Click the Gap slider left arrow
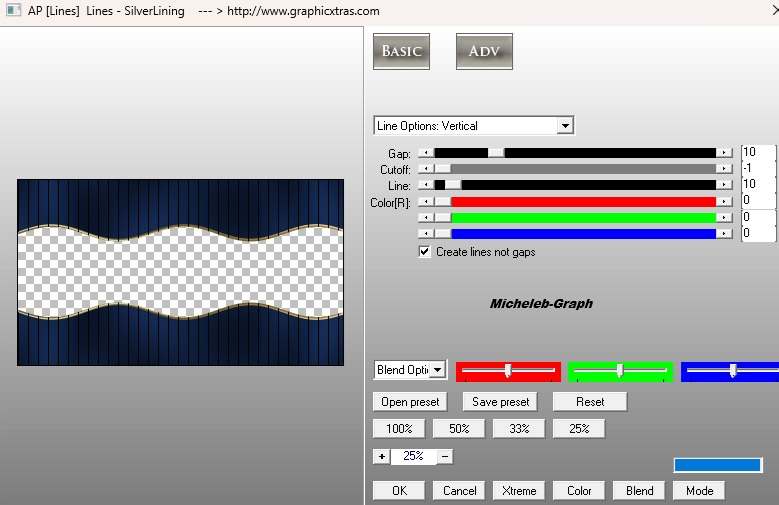Screen dimensions: 779x505 pos(426,153)
